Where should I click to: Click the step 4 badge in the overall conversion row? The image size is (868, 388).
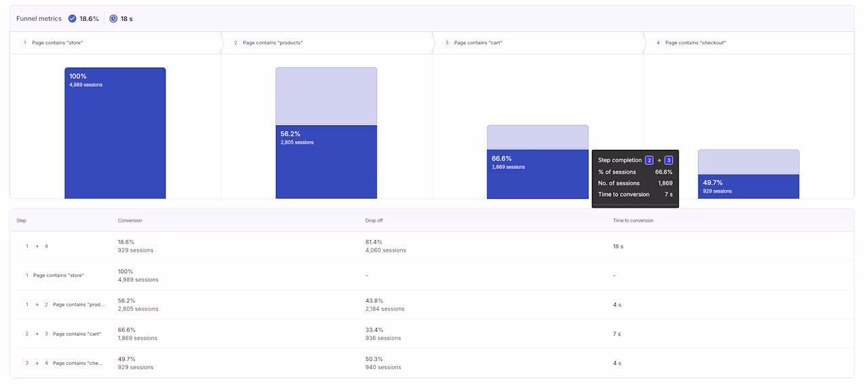coord(47,246)
